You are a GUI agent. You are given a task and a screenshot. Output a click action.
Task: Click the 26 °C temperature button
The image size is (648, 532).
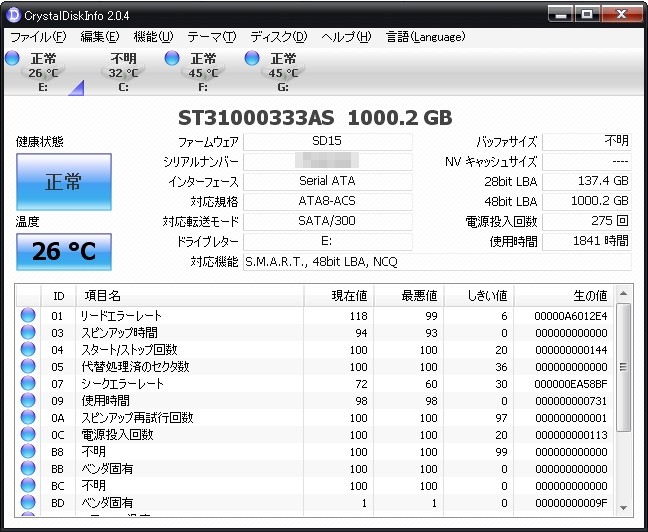pos(63,251)
